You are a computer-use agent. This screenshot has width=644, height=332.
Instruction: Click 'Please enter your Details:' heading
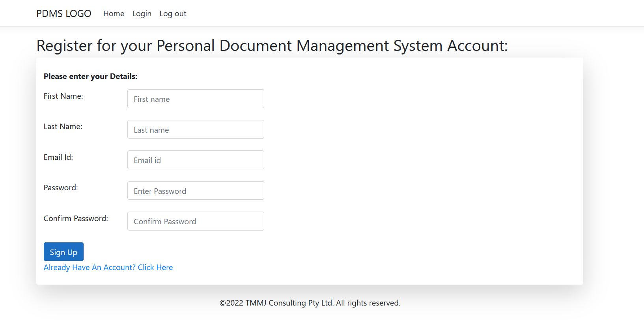point(90,76)
